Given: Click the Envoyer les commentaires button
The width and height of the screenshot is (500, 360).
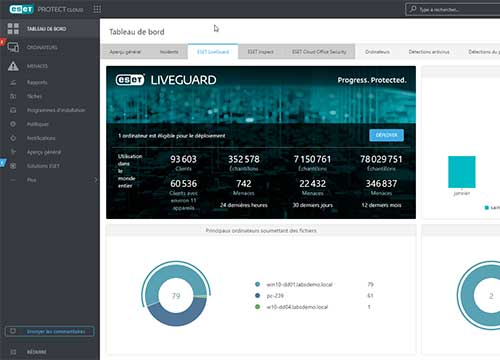Looking at the screenshot, I should (x=50, y=331).
